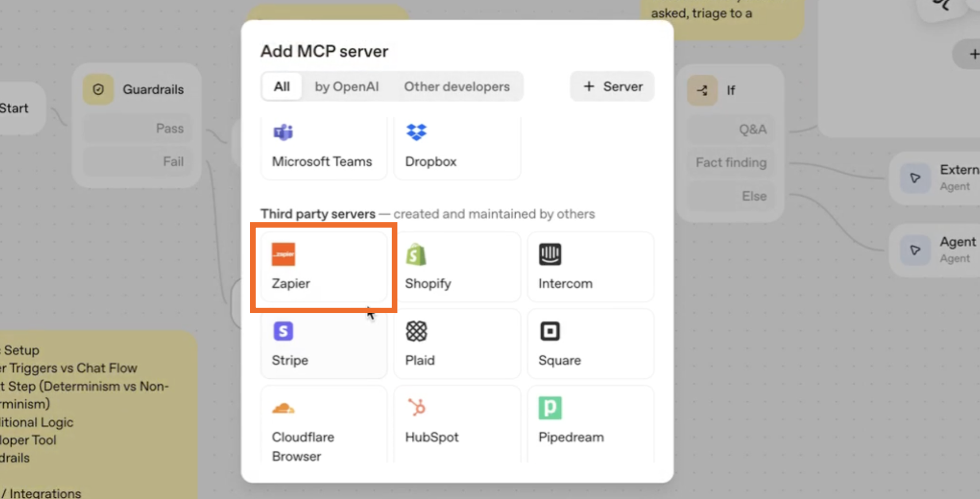Add the Stripe MCP server card
This screenshot has height=499, width=980.
click(x=324, y=343)
